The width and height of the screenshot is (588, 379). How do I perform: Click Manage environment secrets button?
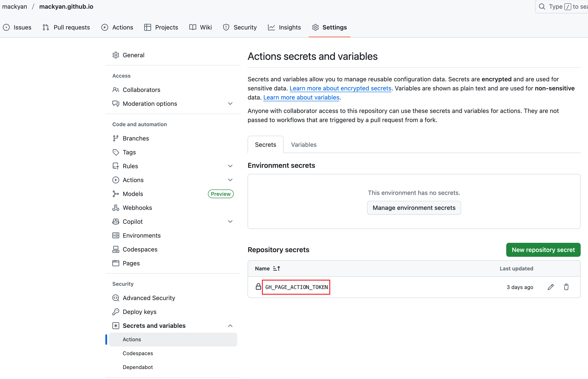point(414,208)
